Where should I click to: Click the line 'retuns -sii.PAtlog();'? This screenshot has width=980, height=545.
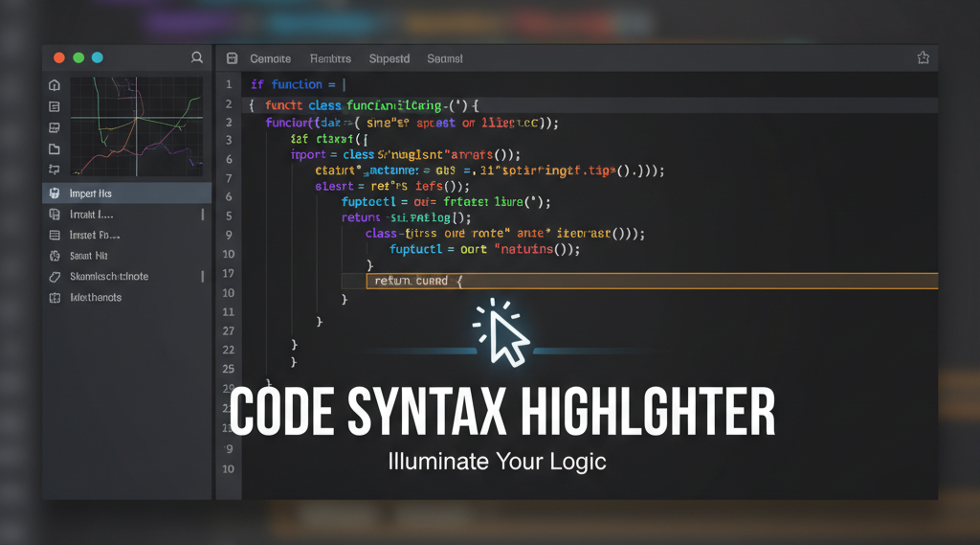(x=406, y=217)
